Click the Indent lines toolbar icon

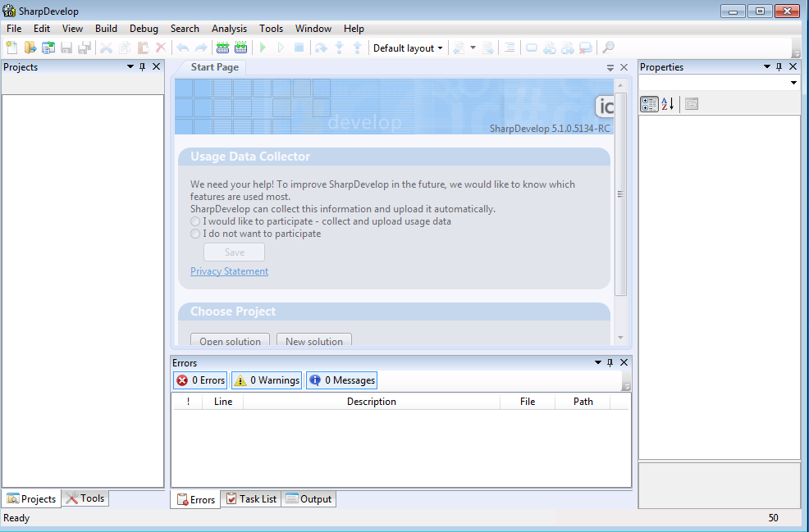pyautogui.click(x=510, y=48)
